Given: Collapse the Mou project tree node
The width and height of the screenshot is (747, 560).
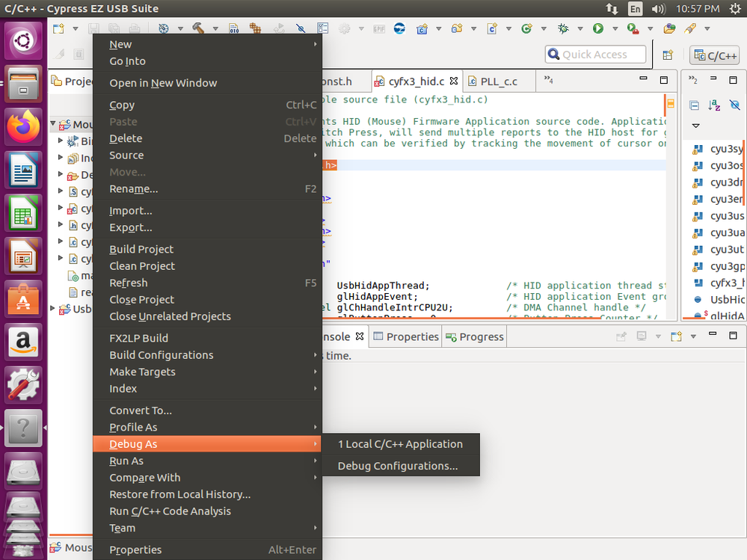Looking at the screenshot, I should pos(53,124).
